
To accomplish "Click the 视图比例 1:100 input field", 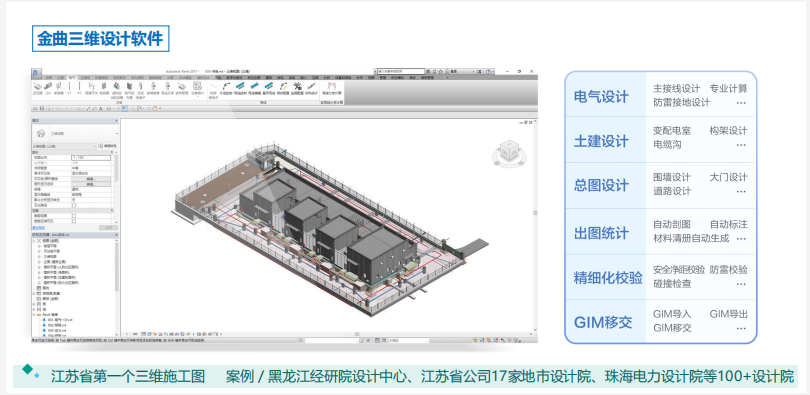I will (x=91, y=158).
